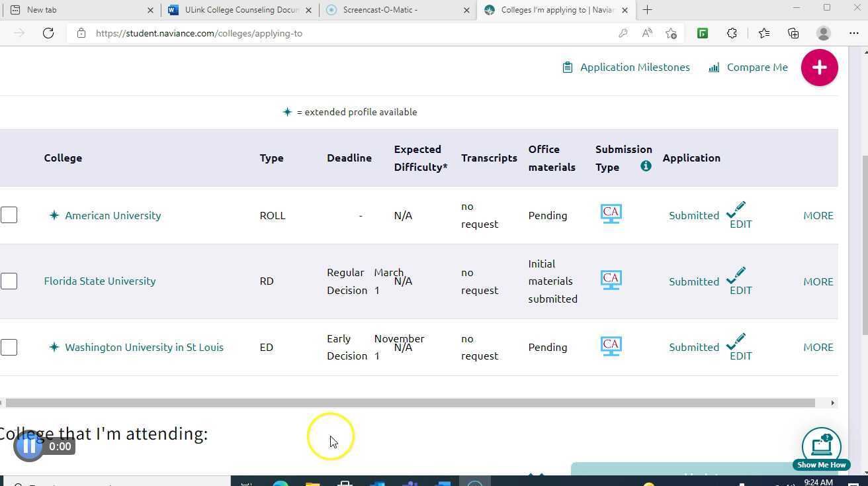Close the New tab browser tab
Viewport: 868px width, 486px height.
(x=150, y=10)
